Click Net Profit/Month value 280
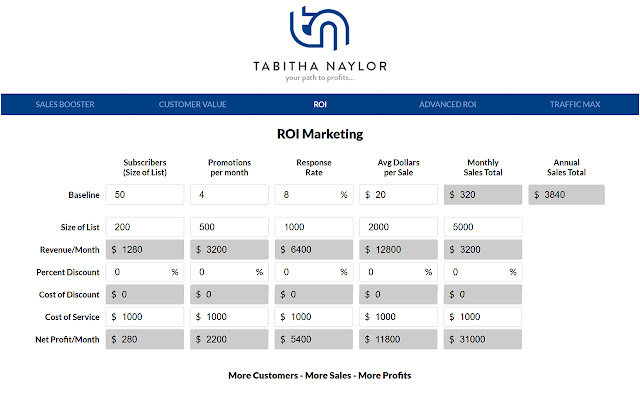This screenshot has height=400, width=640. (x=145, y=339)
